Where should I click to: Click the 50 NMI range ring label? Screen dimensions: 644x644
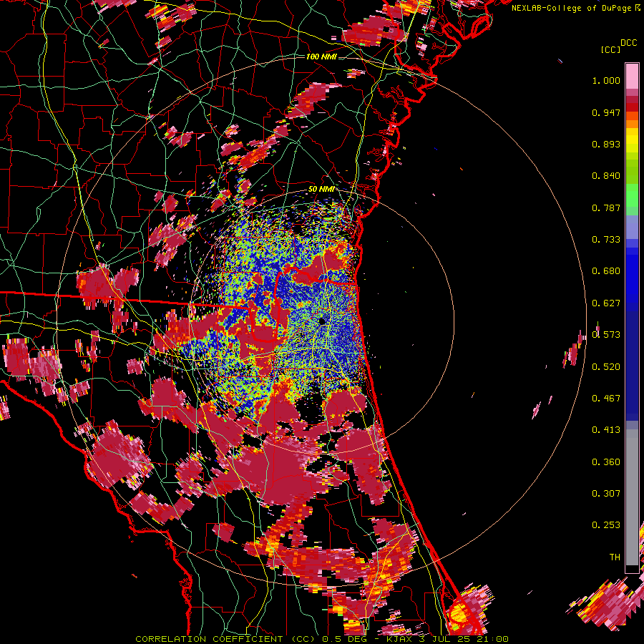click(x=321, y=190)
